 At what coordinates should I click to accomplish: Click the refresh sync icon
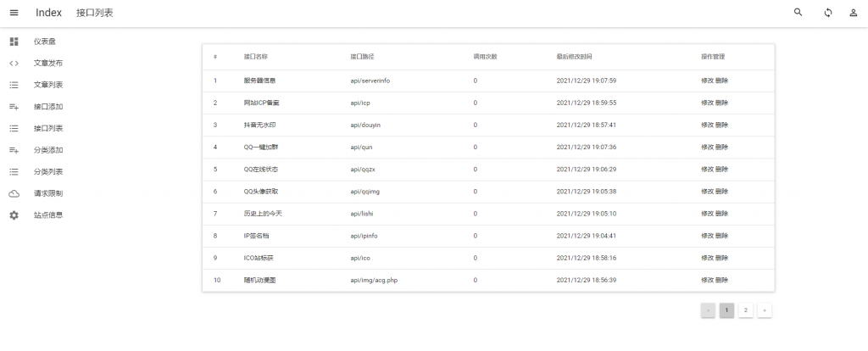click(827, 13)
